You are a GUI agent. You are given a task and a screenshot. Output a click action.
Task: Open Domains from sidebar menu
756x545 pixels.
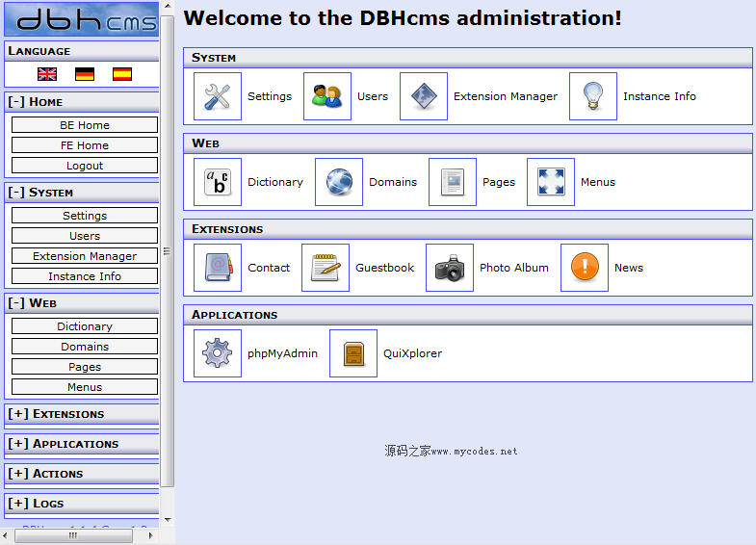coord(85,347)
